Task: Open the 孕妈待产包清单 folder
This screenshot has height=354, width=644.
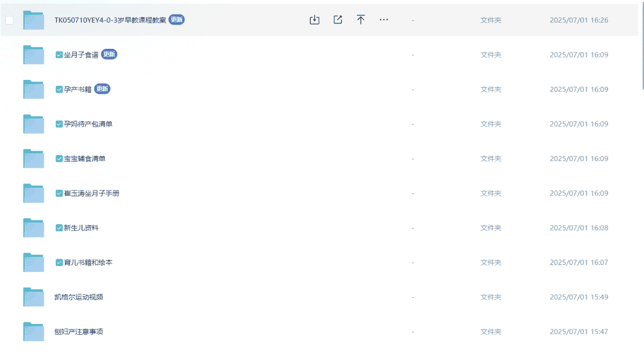Action: 88,124
